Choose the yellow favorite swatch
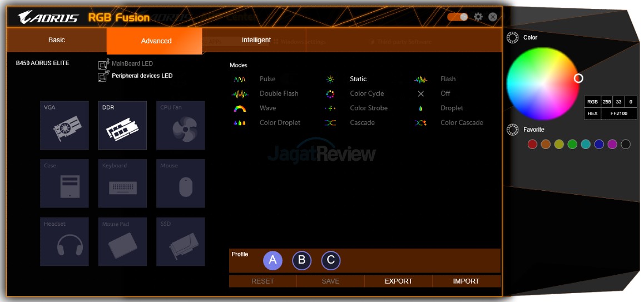 pyautogui.click(x=559, y=144)
